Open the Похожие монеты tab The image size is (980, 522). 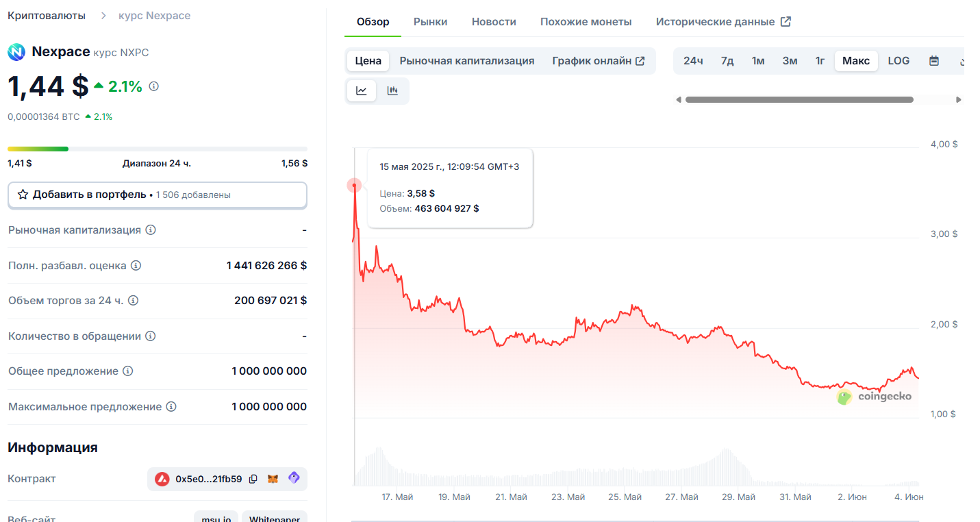point(586,22)
